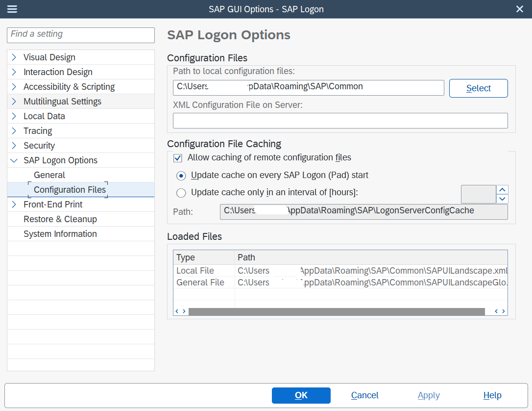532x411 pixels.
Task: Expand the Accessibility & Scripting node
Action: click(x=14, y=87)
